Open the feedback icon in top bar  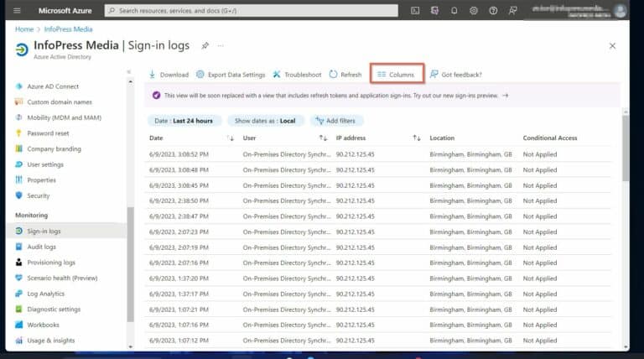click(512, 11)
